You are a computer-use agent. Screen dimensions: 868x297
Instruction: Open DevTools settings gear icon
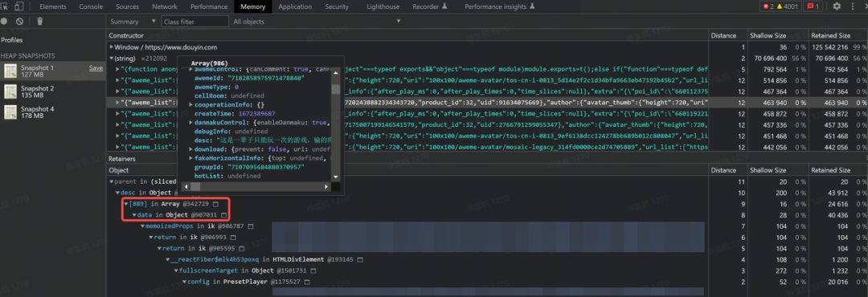pyautogui.click(x=837, y=6)
